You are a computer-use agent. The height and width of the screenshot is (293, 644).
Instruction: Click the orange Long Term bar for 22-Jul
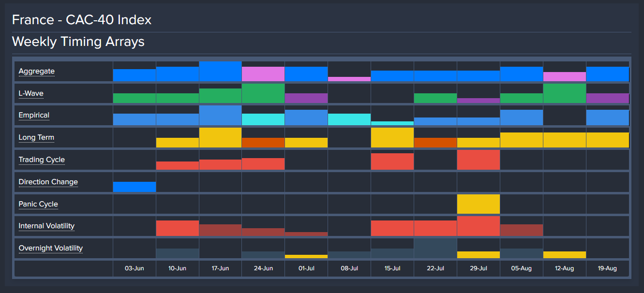click(435, 143)
